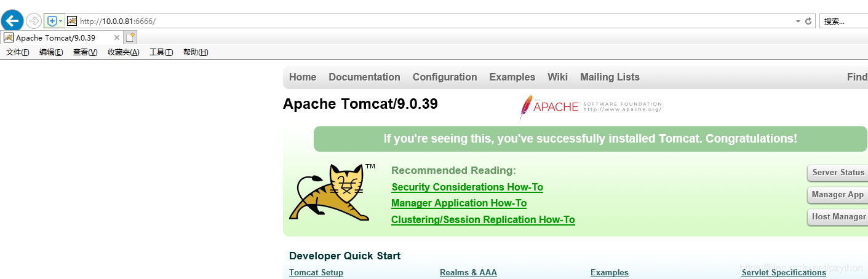Open the 帮助(H) menu
The height and width of the screenshot is (279, 868).
click(196, 52)
